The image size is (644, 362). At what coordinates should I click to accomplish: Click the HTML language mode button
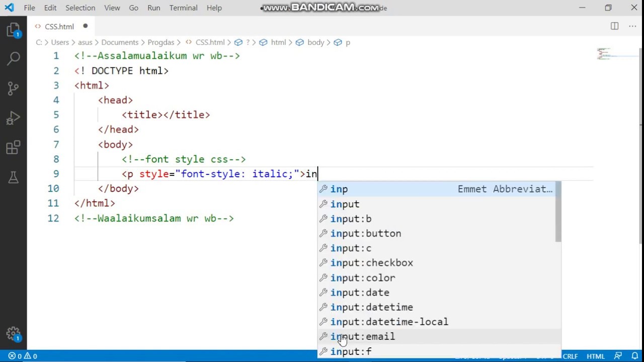click(x=595, y=356)
